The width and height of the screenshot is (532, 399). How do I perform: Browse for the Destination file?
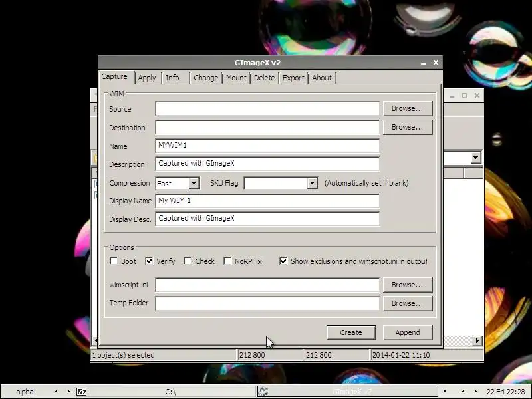[408, 127]
